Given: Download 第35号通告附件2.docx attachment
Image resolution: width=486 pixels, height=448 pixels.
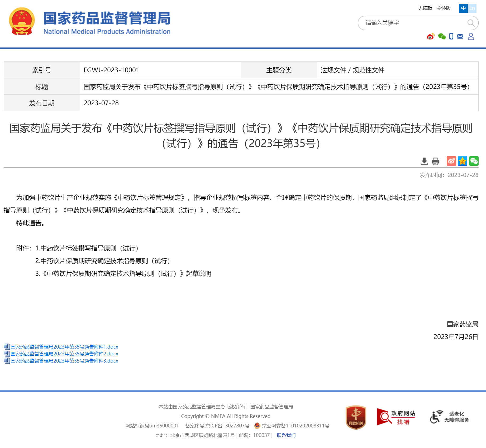Looking at the screenshot, I should pyautogui.click(x=64, y=354).
